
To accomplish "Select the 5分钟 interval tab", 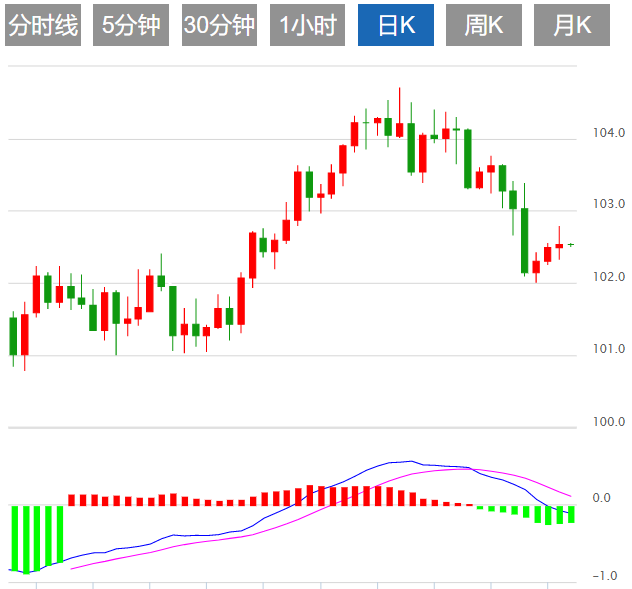I will pos(131,25).
